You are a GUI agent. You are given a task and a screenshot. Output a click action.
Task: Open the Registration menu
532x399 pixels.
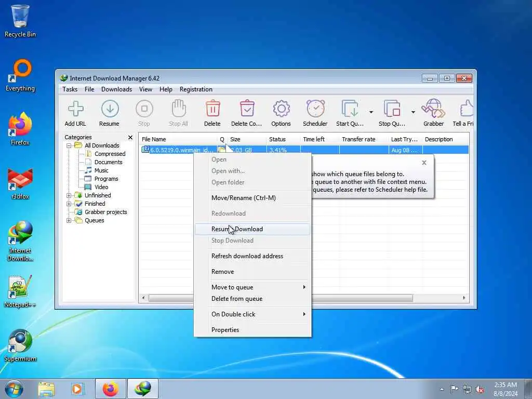click(196, 89)
